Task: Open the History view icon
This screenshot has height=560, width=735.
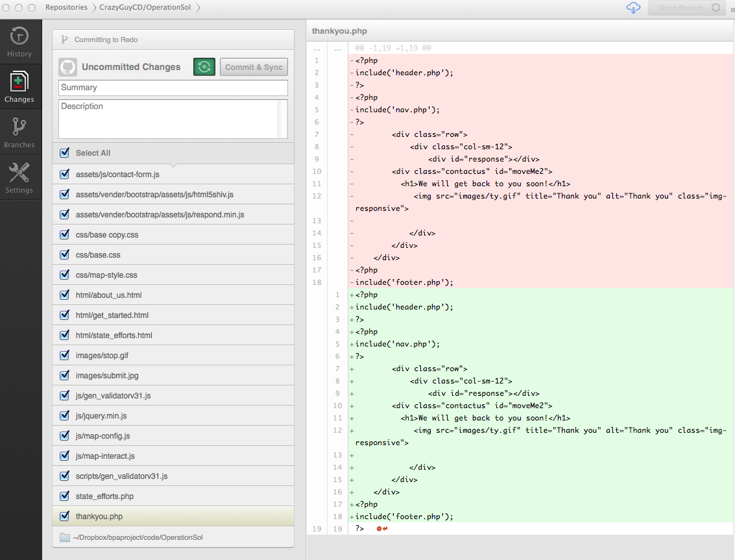Action: [19, 36]
